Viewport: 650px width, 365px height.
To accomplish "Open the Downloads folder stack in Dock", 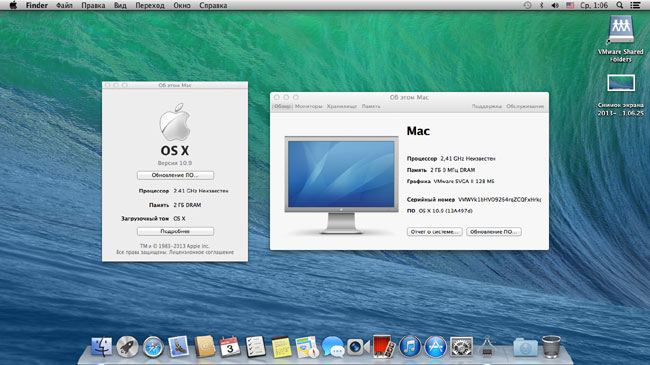I will click(x=525, y=347).
